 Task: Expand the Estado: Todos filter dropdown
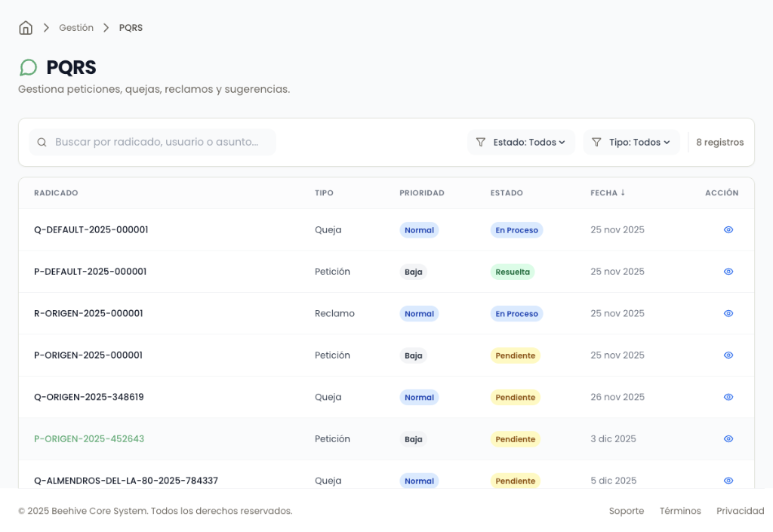pos(521,142)
